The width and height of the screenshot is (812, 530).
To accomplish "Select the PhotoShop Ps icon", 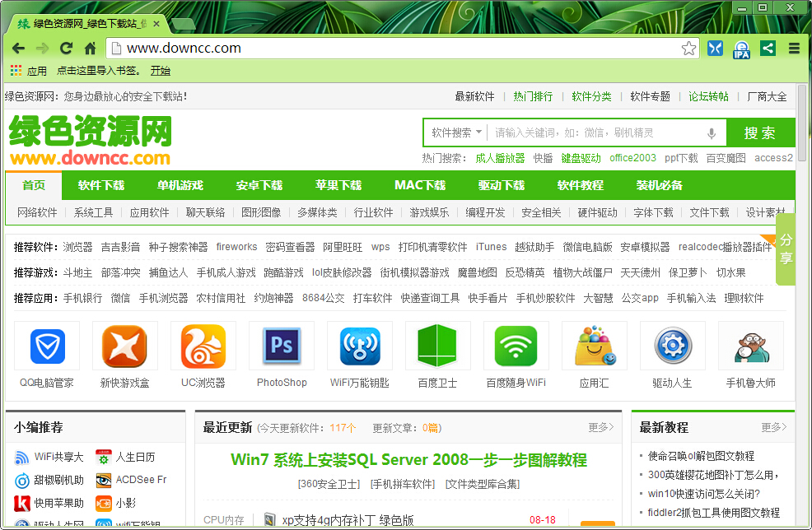I will 282,346.
